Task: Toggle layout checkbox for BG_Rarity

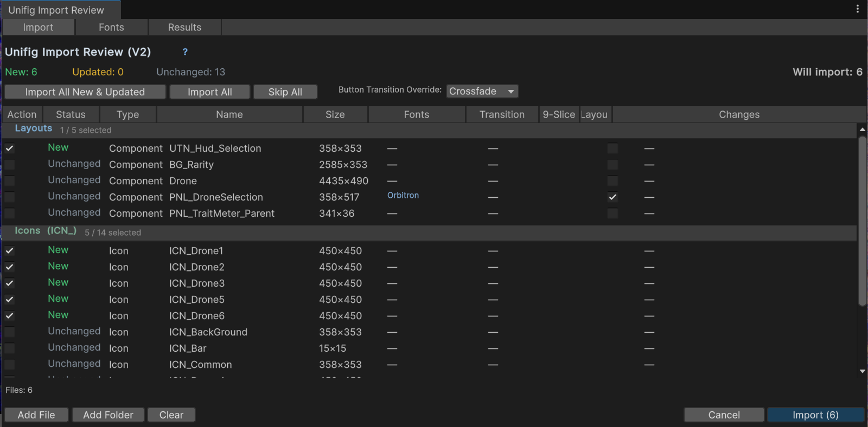Action: 612,165
